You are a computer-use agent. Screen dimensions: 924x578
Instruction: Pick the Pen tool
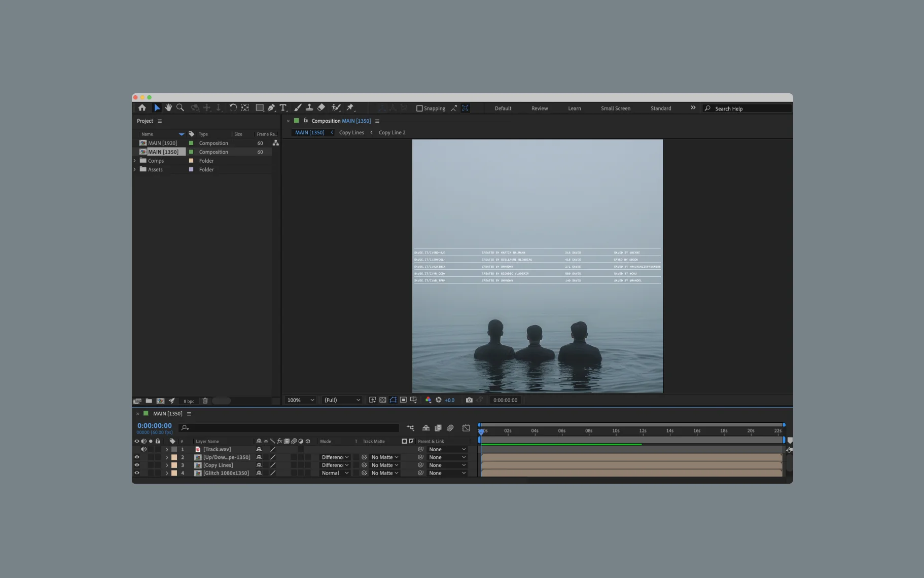click(271, 108)
